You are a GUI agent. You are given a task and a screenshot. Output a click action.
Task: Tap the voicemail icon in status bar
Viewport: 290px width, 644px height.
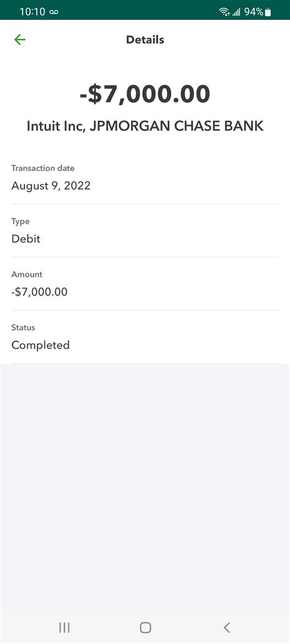coord(54,12)
